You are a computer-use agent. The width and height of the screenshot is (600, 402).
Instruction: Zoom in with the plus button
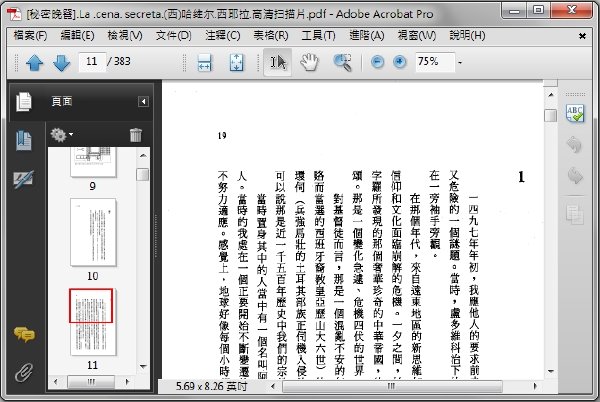click(399, 62)
